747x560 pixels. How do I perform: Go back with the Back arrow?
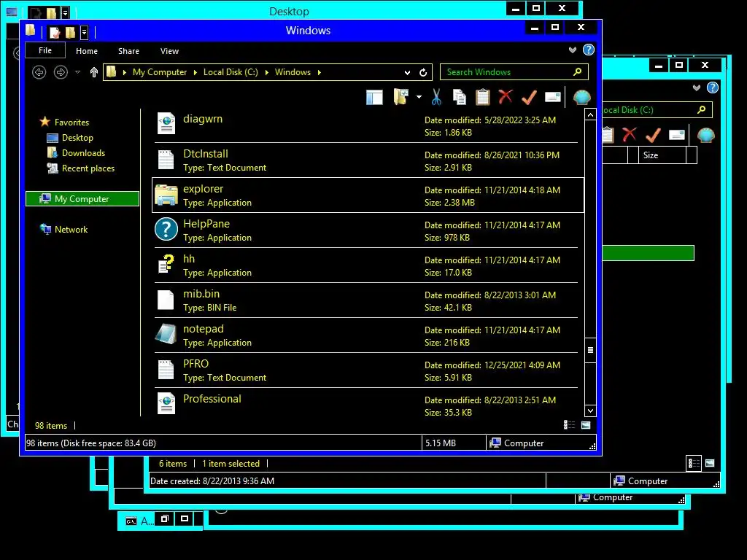(39, 72)
